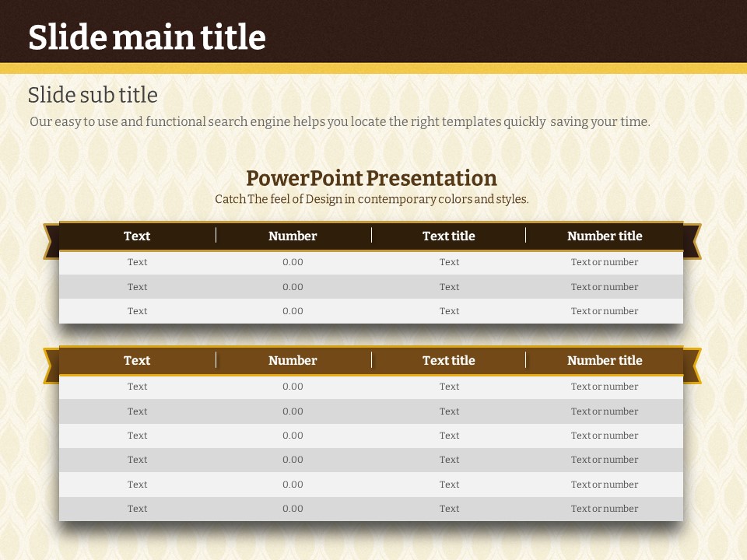
Task: Click the "Slide main title" heading
Action: (147, 37)
